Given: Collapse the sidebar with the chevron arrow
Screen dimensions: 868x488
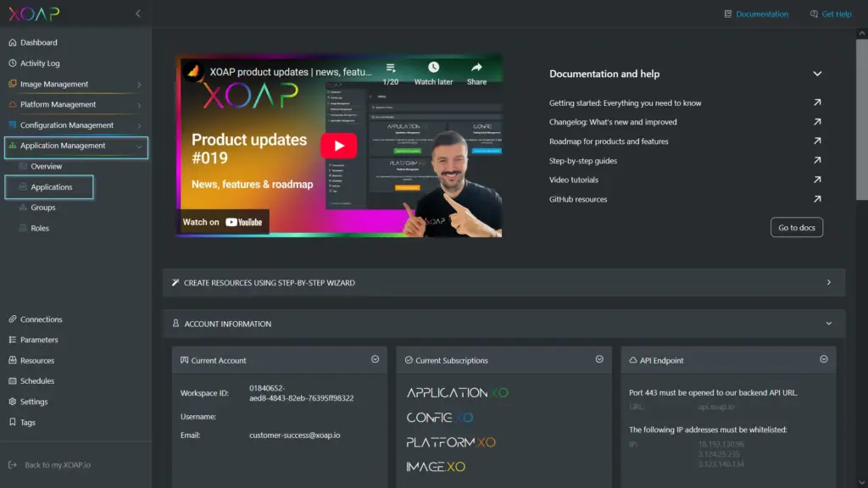Looking at the screenshot, I should click(x=138, y=14).
